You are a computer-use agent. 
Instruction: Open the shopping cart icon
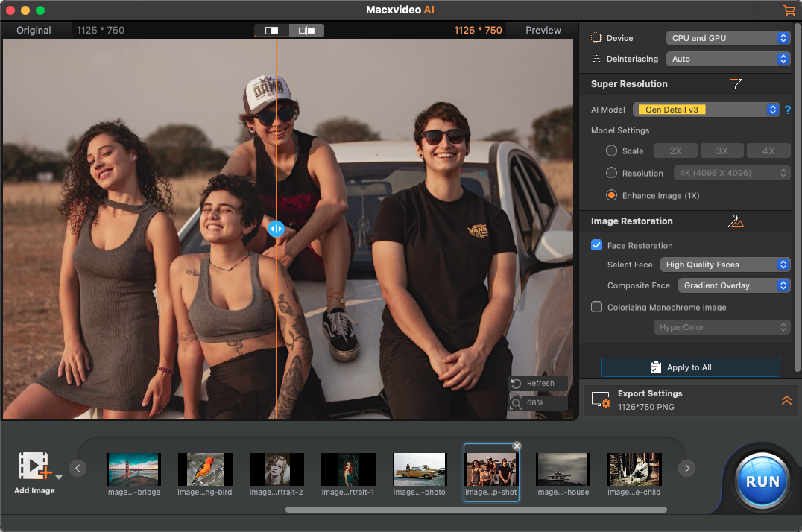tap(789, 10)
